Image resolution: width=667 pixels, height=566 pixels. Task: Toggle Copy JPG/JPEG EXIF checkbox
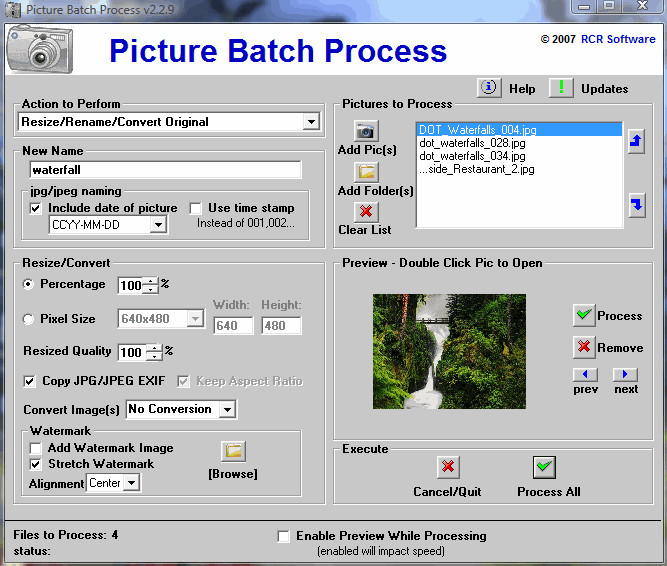pyautogui.click(x=29, y=381)
